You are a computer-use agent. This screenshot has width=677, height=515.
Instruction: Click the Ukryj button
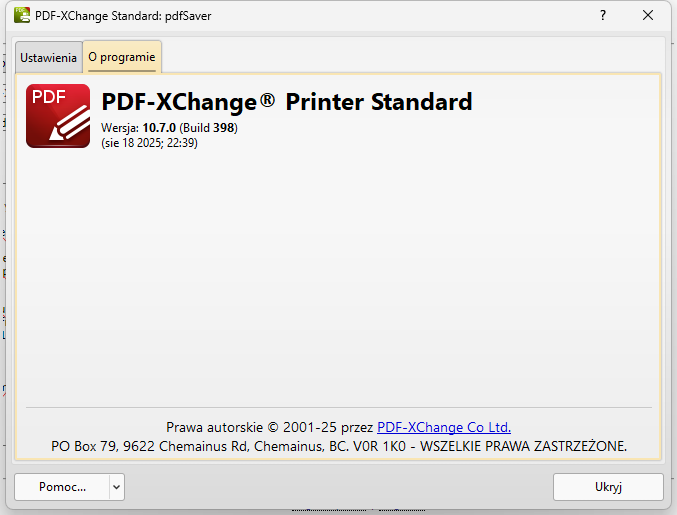coord(608,487)
